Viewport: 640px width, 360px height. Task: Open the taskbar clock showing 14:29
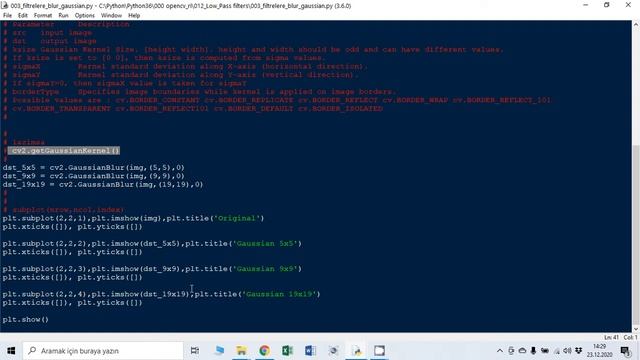pos(600,351)
